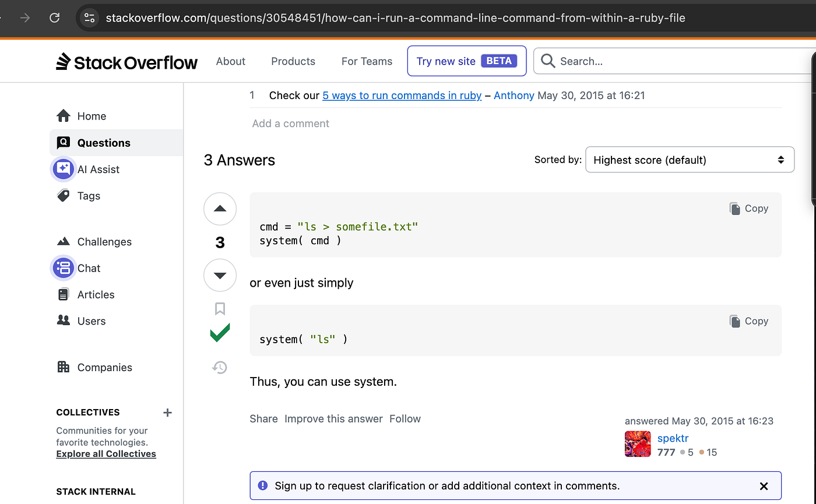
Task: Click Follow under the answer
Action: pos(405,419)
